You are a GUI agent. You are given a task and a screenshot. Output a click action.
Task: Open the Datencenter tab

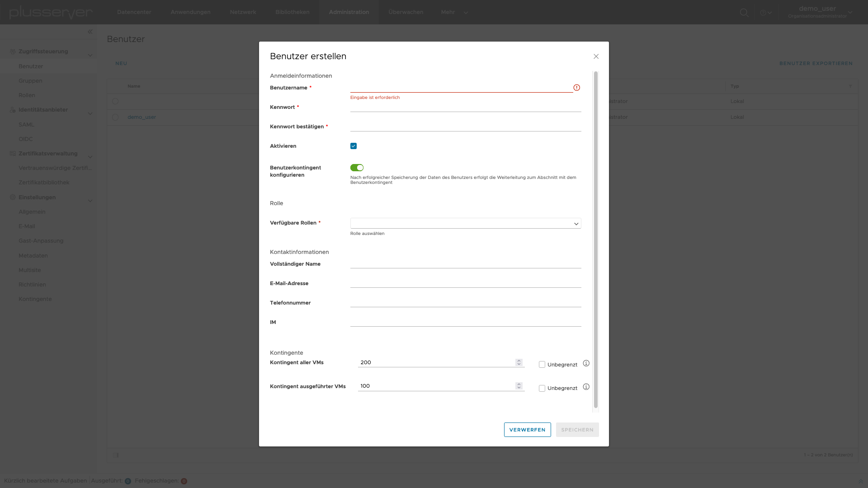coord(134,12)
